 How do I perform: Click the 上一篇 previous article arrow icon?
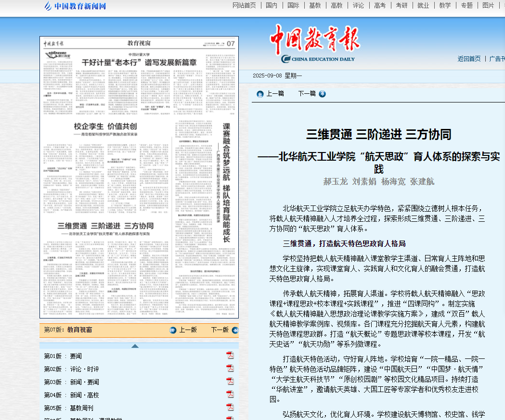pyautogui.click(x=260, y=94)
